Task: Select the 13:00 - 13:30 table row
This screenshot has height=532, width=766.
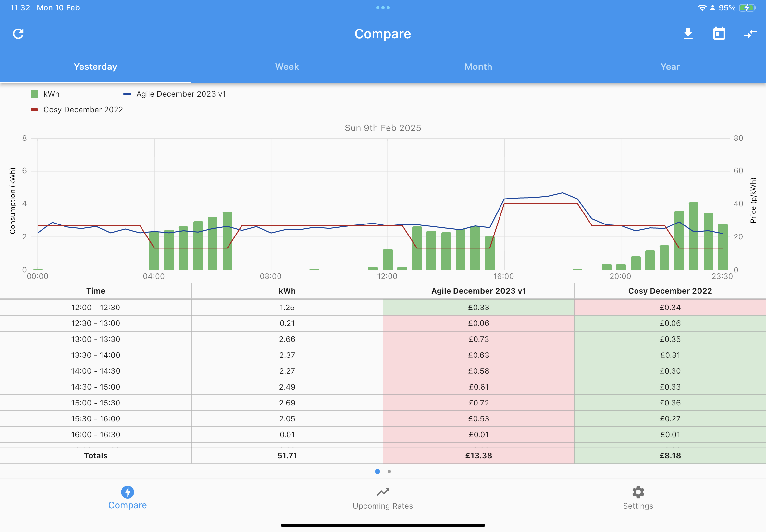Action: tap(383, 339)
